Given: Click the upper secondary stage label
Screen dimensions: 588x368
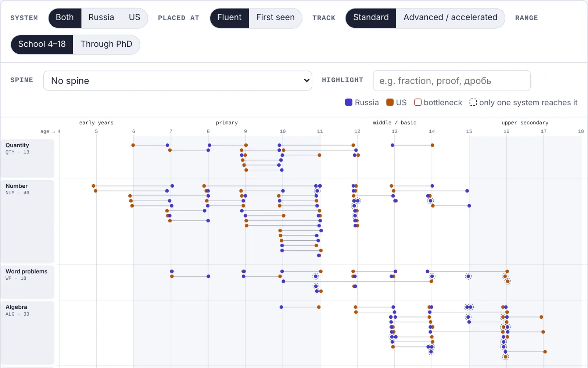Looking at the screenshot, I should click(x=525, y=123).
